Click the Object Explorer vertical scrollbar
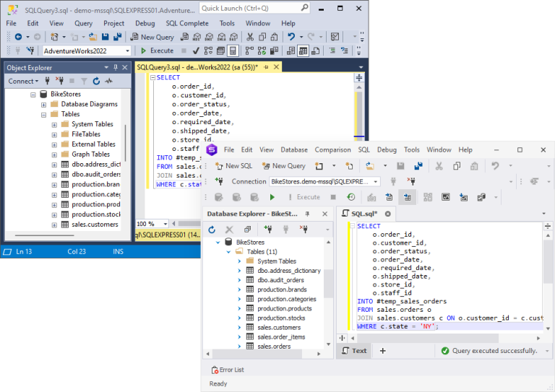This screenshot has width=555, height=392. tap(126, 144)
